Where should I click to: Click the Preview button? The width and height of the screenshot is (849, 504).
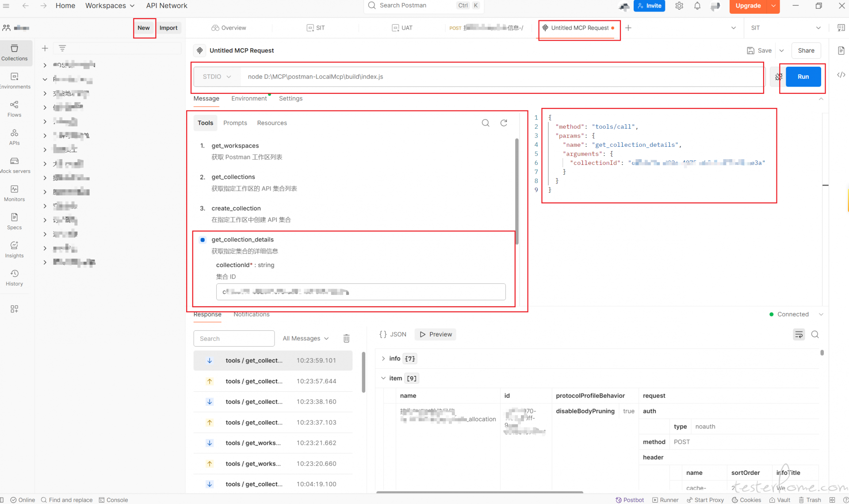(436, 334)
